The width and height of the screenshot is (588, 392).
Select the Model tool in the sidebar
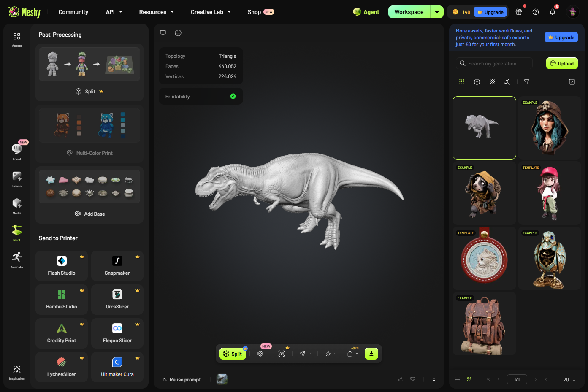(17, 206)
